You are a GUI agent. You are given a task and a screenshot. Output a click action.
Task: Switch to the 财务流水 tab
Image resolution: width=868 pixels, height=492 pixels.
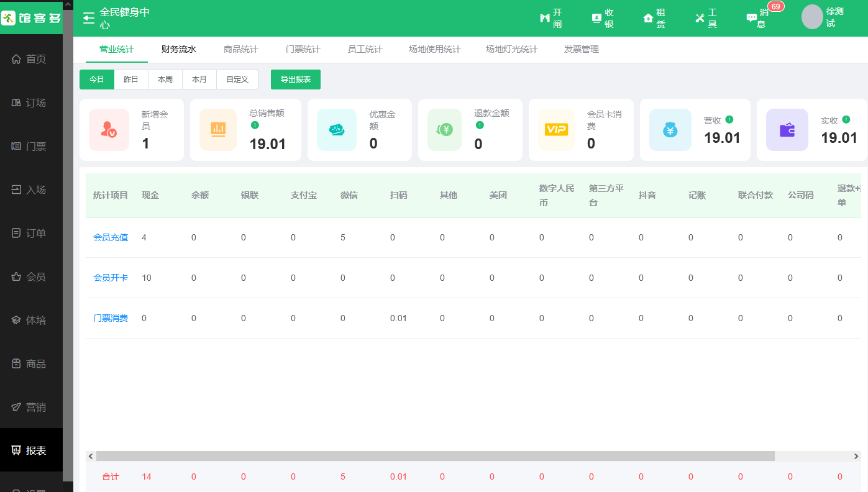tap(179, 49)
